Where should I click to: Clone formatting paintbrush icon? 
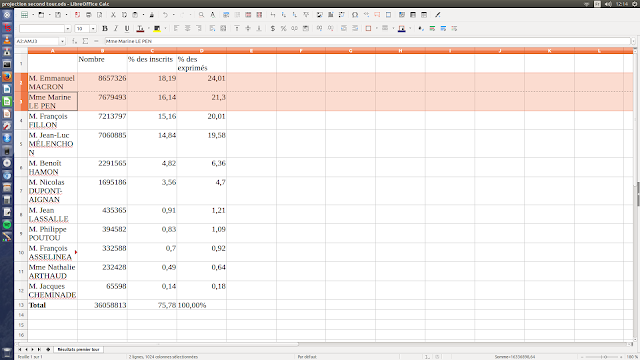click(151, 15)
